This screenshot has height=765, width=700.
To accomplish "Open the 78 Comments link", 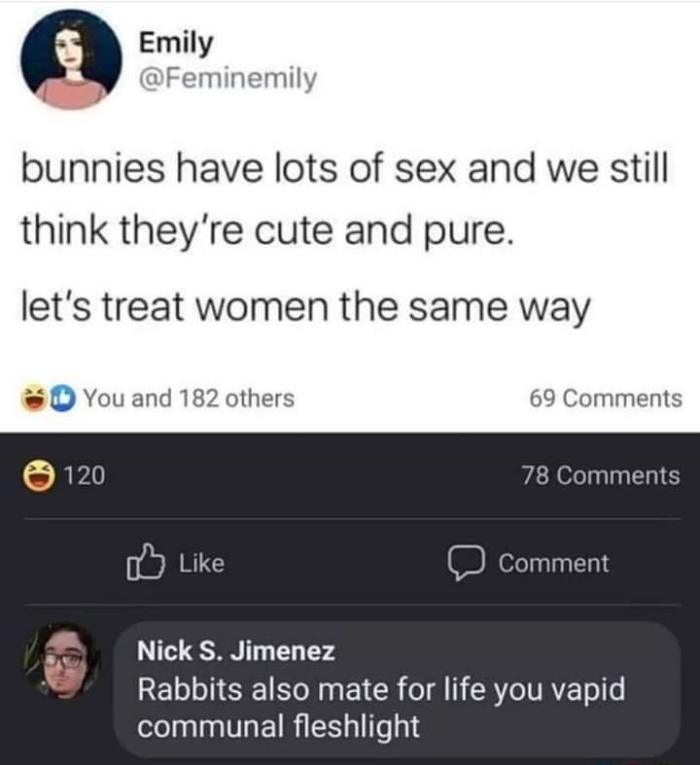I will [x=601, y=475].
